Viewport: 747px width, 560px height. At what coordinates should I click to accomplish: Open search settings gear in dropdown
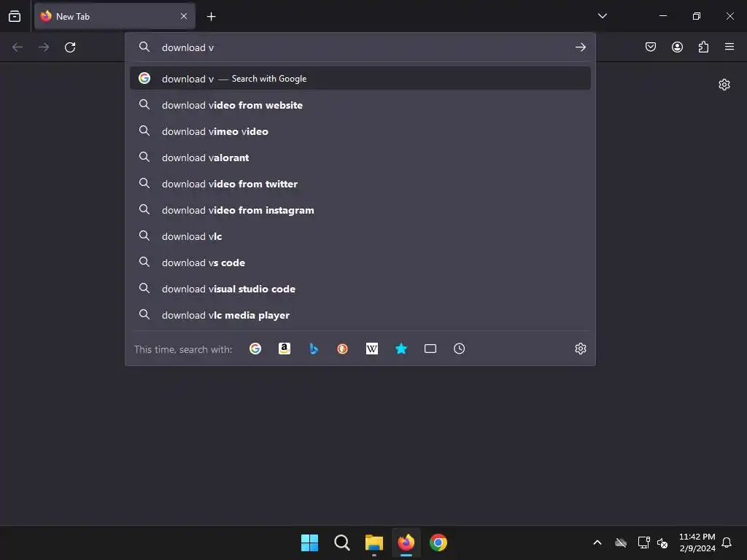[x=580, y=349]
